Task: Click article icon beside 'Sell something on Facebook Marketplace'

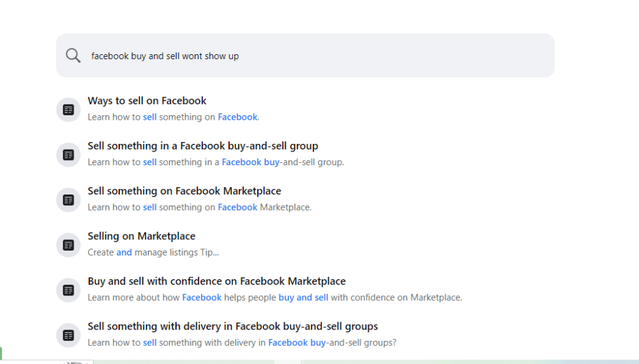Action: (x=69, y=200)
